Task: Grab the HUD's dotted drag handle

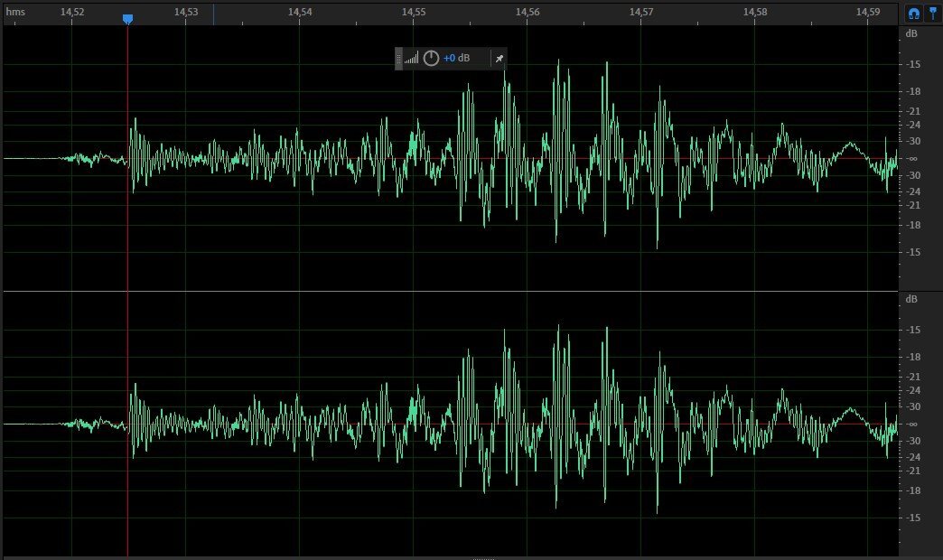Action: tap(399, 59)
